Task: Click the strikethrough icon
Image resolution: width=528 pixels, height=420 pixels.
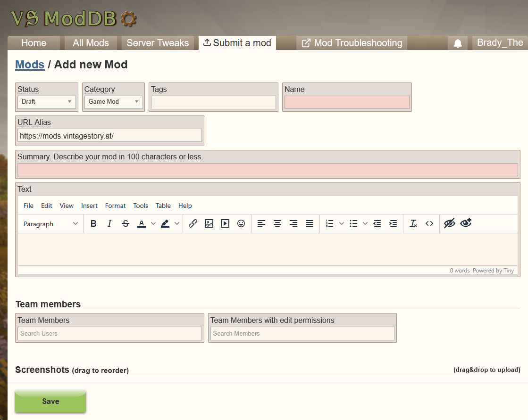Action: coord(126,224)
